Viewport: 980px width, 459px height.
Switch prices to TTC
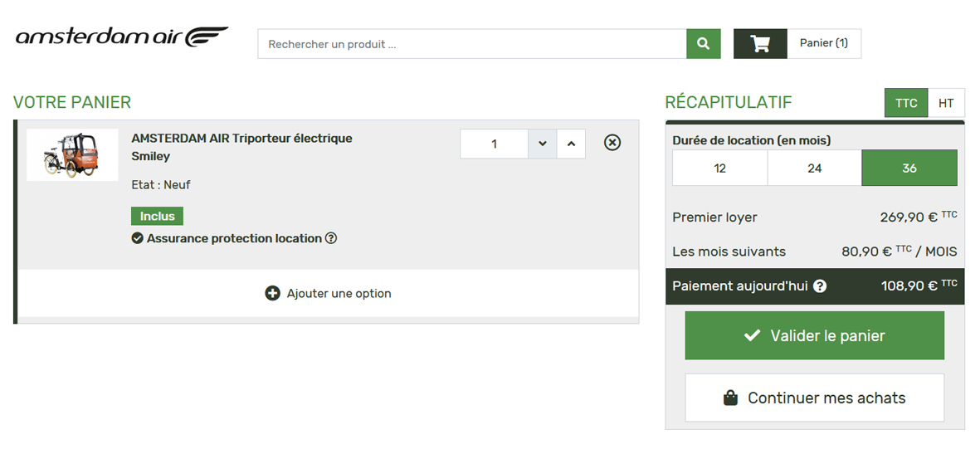click(906, 103)
